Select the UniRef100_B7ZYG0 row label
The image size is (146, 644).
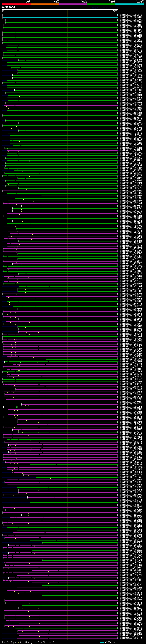[131, 276]
